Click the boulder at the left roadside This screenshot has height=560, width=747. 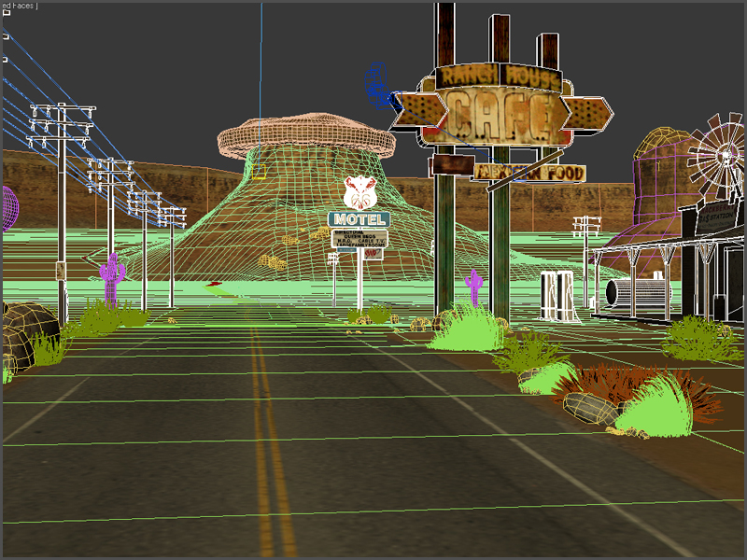coord(28,331)
